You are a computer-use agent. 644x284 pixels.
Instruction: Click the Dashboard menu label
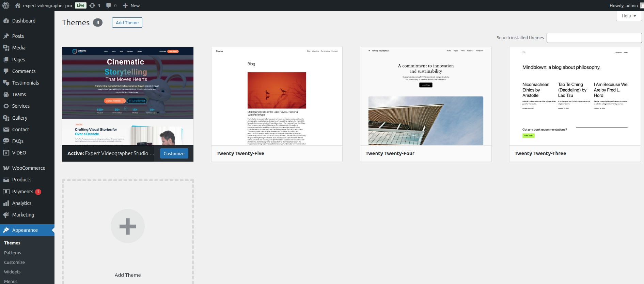point(24,21)
